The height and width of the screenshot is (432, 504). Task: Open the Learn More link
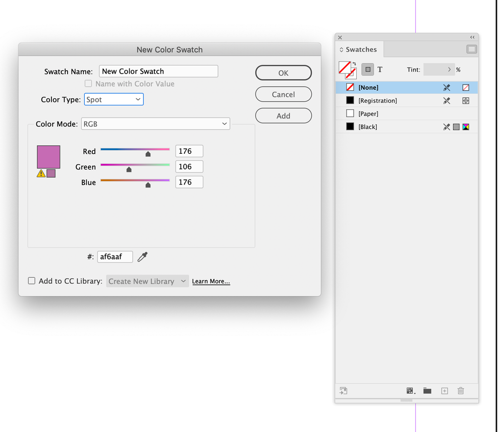211,281
